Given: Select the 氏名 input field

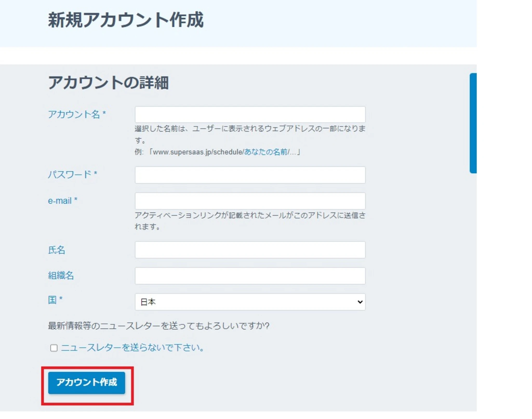Looking at the screenshot, I should pyautogui.click(x=250, y=250).
